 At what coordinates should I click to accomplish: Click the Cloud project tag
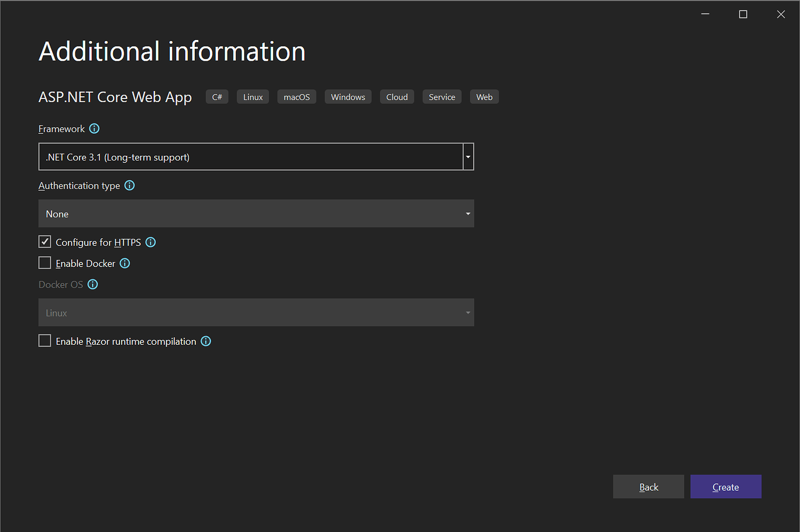(x=397, y=97)
